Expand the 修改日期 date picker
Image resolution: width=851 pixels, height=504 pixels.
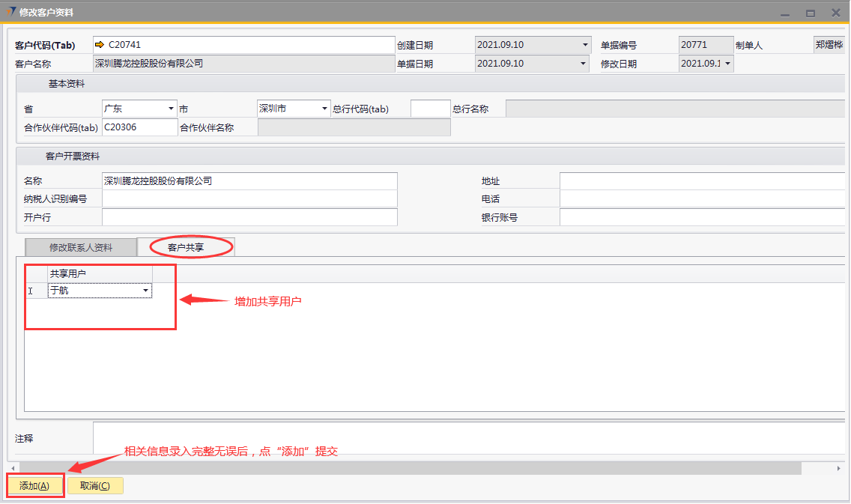pyautogui.click(x=727, y=64)
